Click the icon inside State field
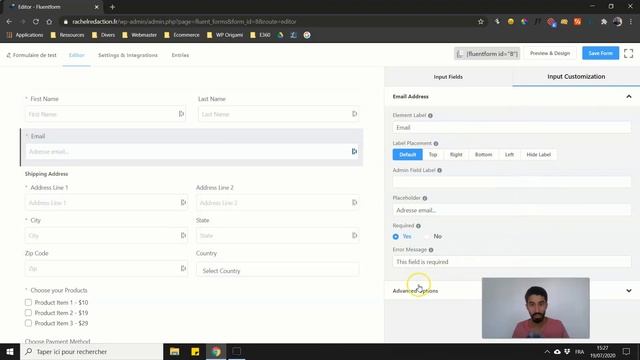 point(355,236)
